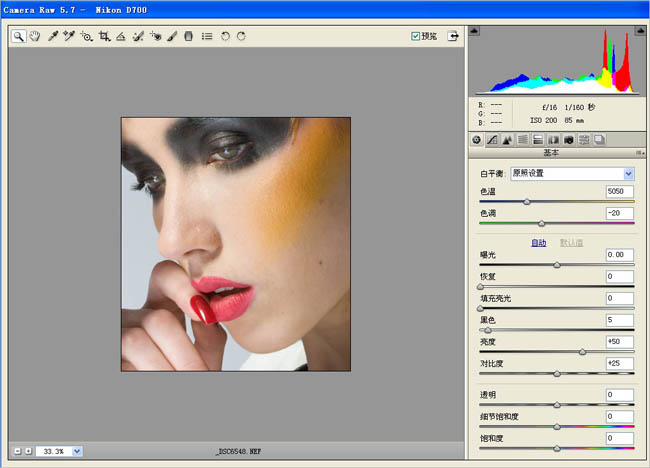Select the Zoom tool
650x468 pixels.
pyautogui.click(x=19, y=36)
